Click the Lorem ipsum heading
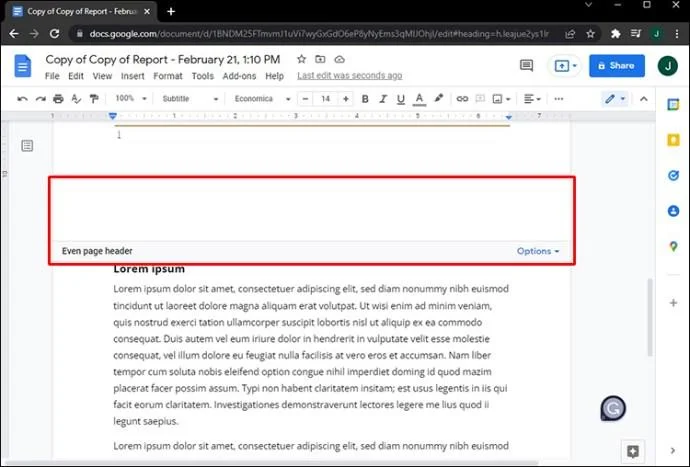This screenshot has height=467, width=690. tap(149, 269)
